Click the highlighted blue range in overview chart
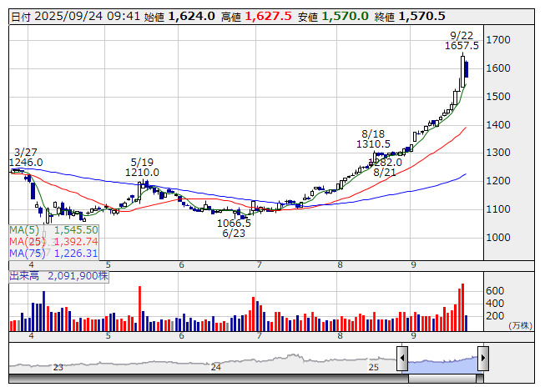This screenshot has height=392, width=545. (x=442, y=365)
